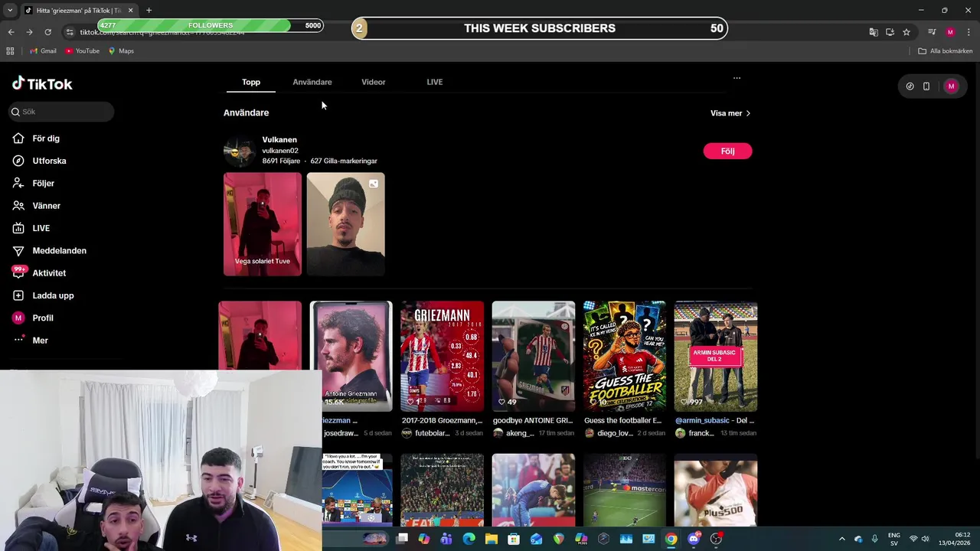Open the three-dot options above the results
The width and height of the screenshot is (980, 551).
point(737,78)
